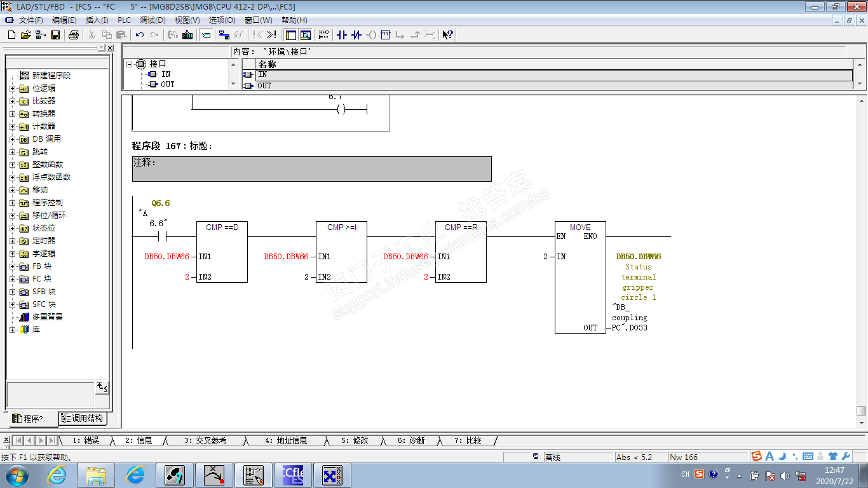This screenshot has width=868, height=488.
Task: Save the block with floppy disk icon
Action: 55,35
